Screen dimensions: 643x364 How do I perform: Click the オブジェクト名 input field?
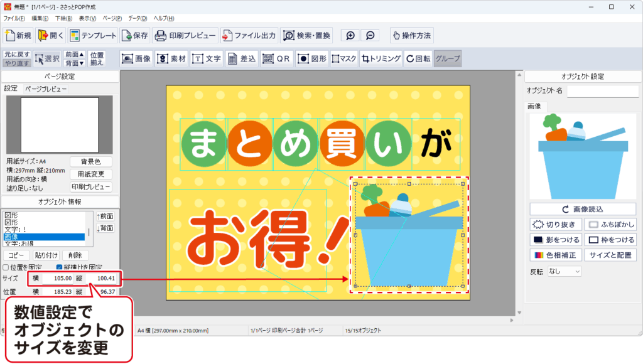tap(602, 91)
